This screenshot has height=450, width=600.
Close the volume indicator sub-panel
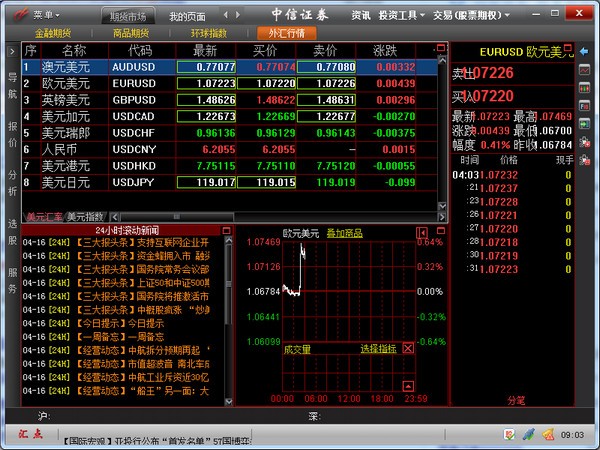(x=408, y=348)
